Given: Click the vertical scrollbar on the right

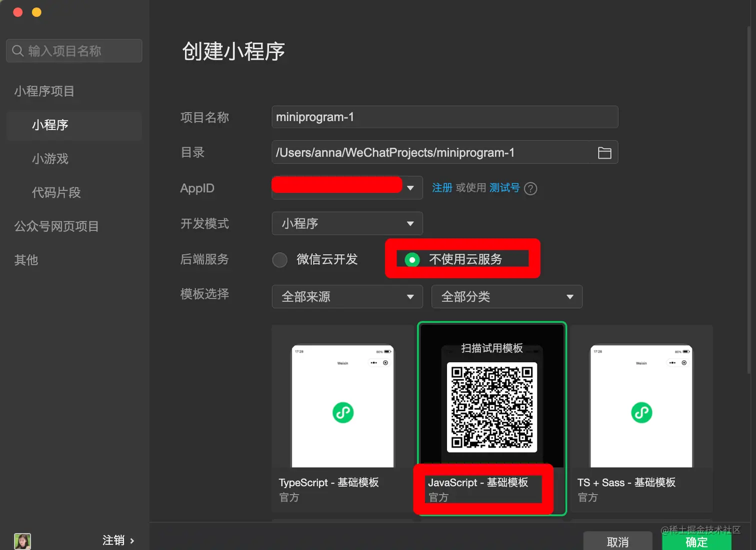Looking at the screenshot, I should coord(748,200).
